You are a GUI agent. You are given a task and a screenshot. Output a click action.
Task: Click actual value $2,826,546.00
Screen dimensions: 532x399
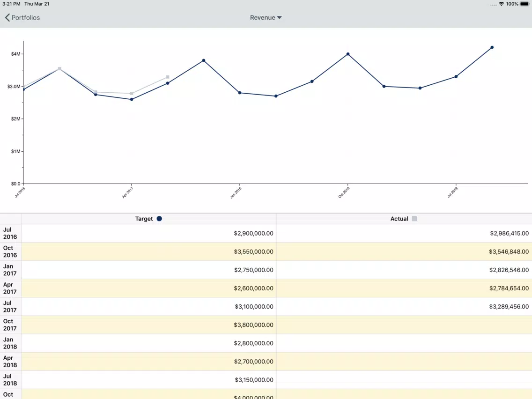click(x=509, y=270)
